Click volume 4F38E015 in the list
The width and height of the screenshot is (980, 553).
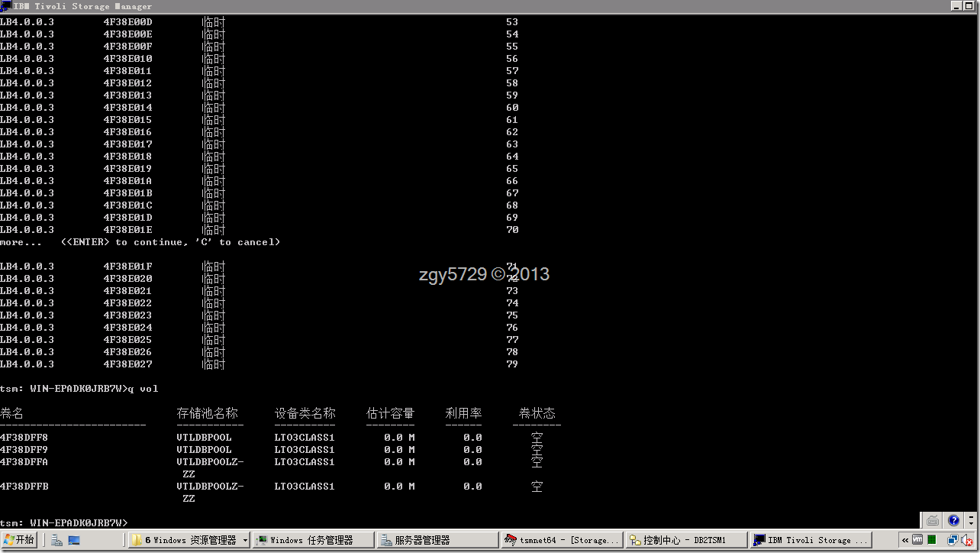(127, 120)
